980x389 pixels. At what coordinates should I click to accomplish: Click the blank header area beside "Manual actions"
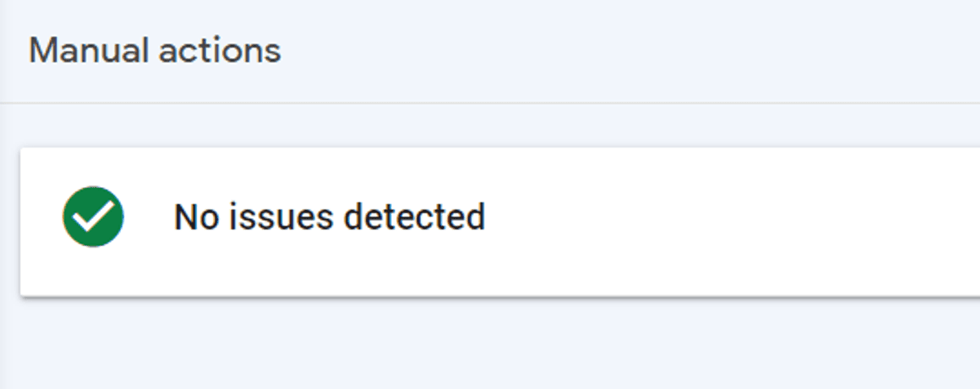629,51
